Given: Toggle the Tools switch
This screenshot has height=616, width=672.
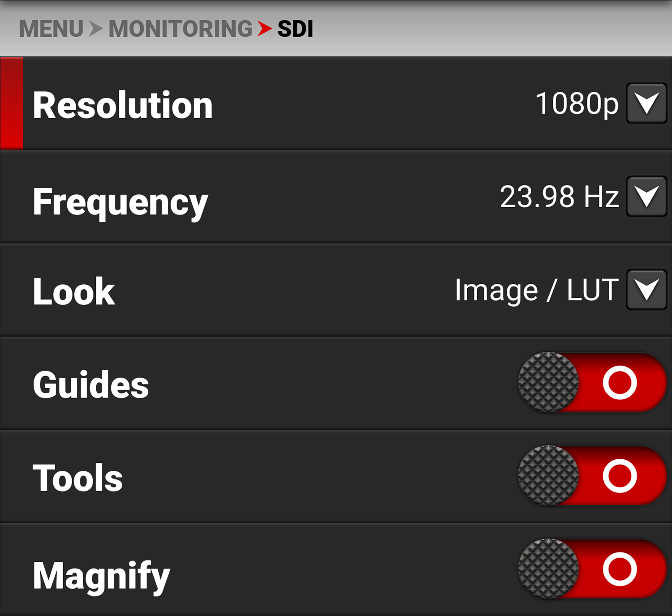Looking at the screenshot, I should [x=592, y=476].
